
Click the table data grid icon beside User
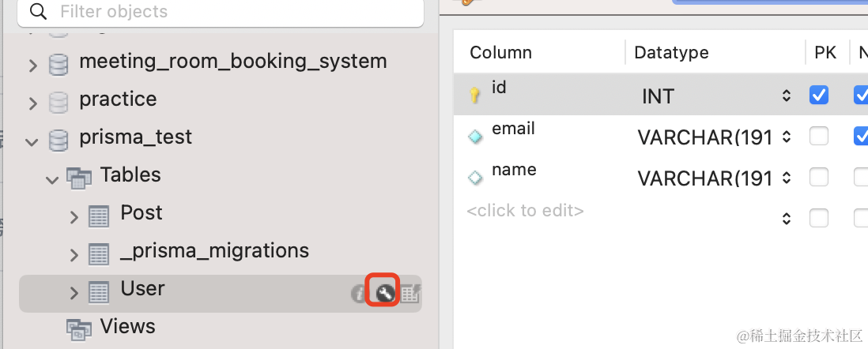[409, 294]
